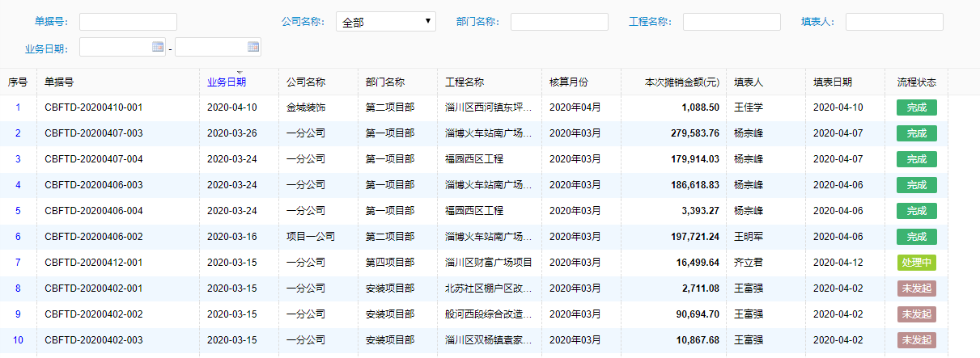Screen dimensions: 980x358
Task: Click business date 2020-03-26
Action: tap(232, 133)
